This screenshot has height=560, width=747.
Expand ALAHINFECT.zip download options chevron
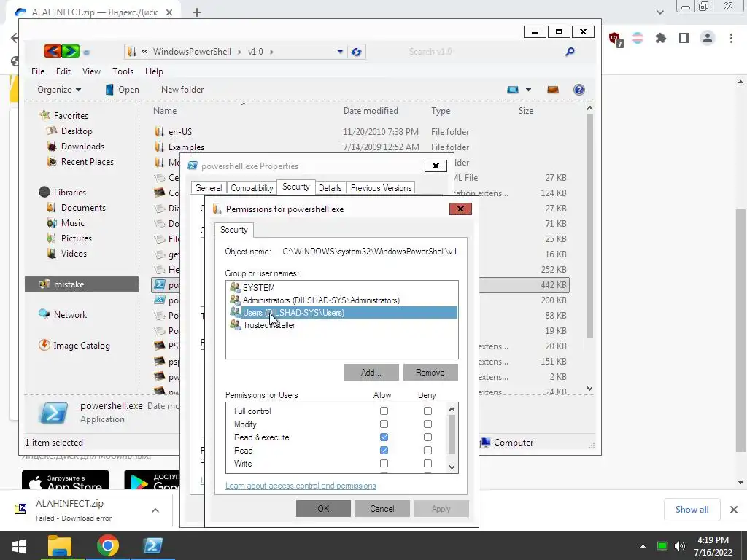coord(155,510)
